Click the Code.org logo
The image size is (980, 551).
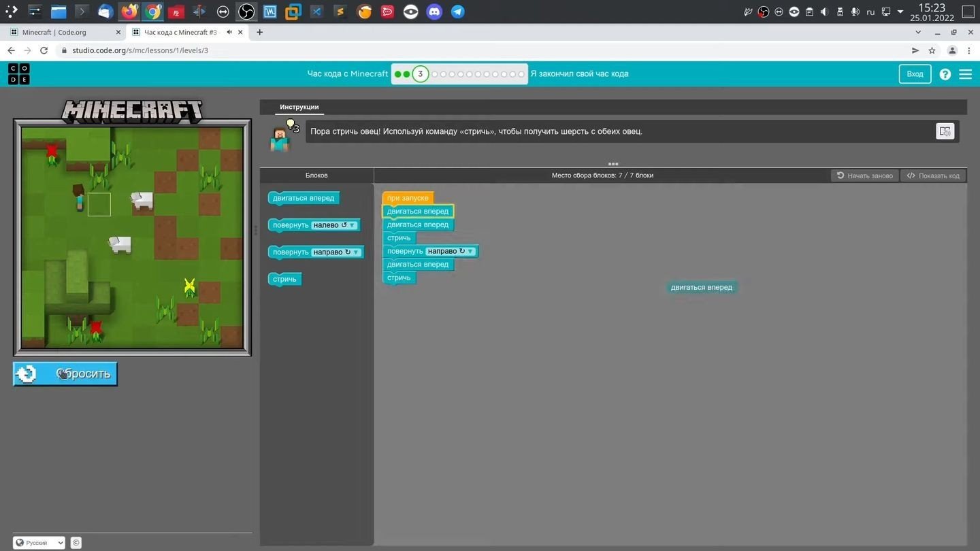(x=19, y=74)
